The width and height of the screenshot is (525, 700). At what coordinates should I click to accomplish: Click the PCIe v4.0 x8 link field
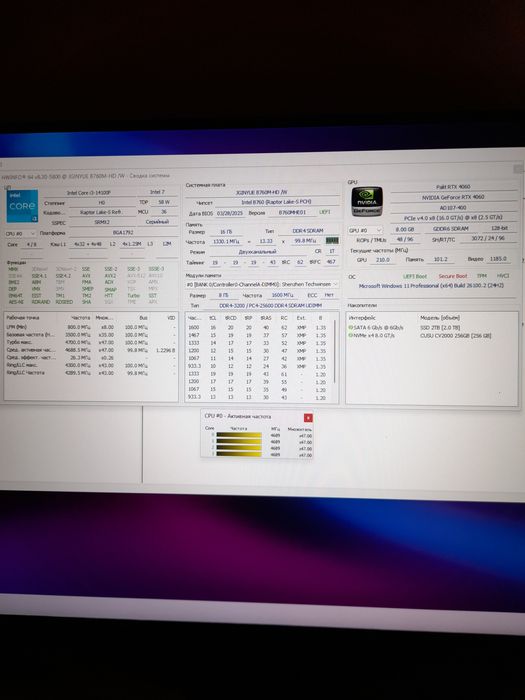[x=453, y=217]
